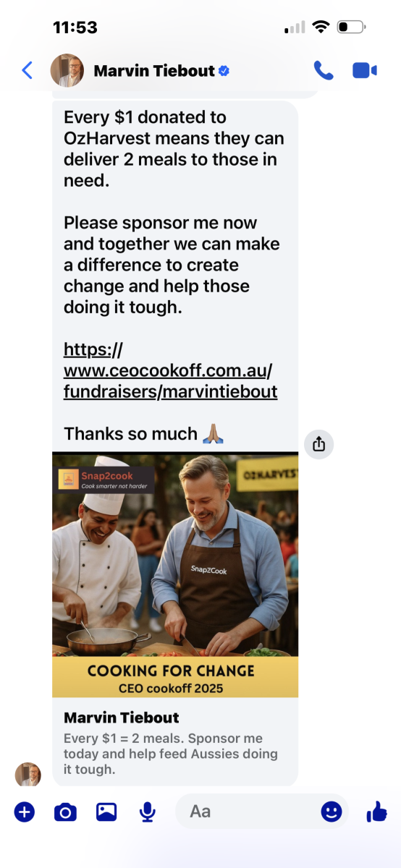Open the camera from the message bar
401x868 pixels.
tap(65, 812)
